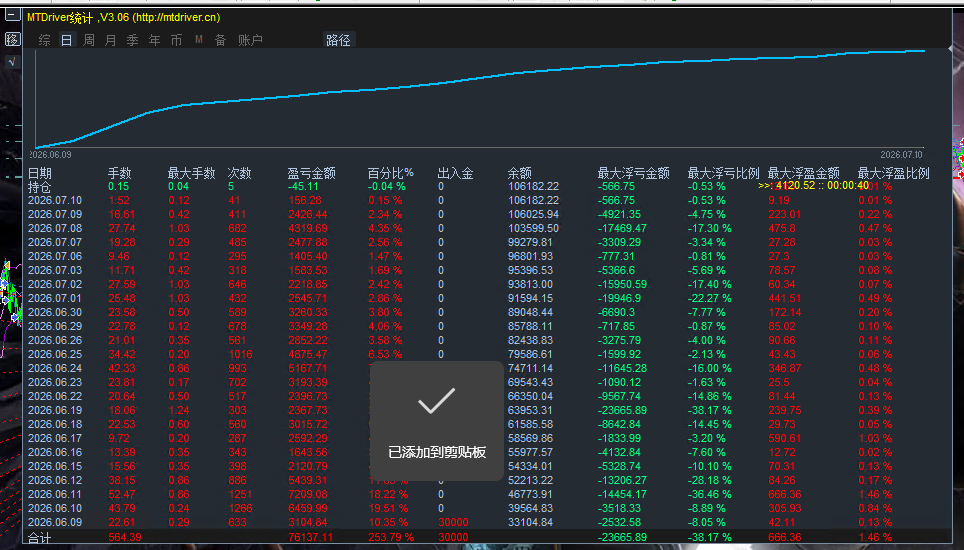
Task: Open the 币 currency statistics tab
Action: [x=176, y=40]
